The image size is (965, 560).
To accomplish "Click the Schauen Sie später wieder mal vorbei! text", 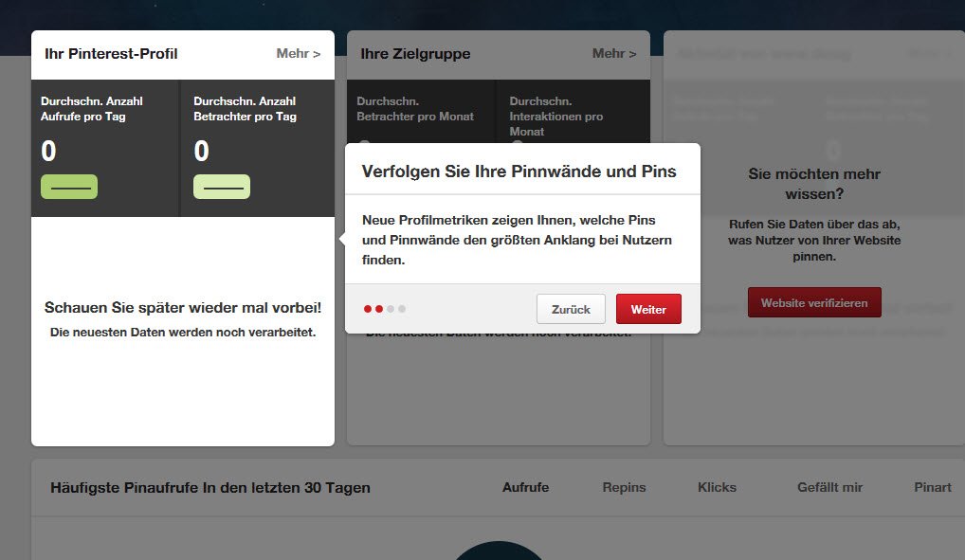I will click(x=183, y=307).
